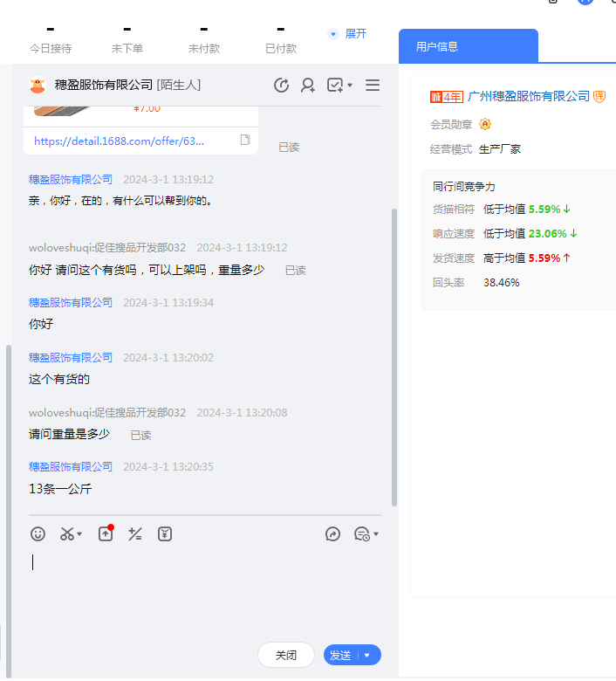This screenshot has width=616, height=681.
Task: Open the emoji picker in the chat toolbar
Action: (x=38, y=533)
